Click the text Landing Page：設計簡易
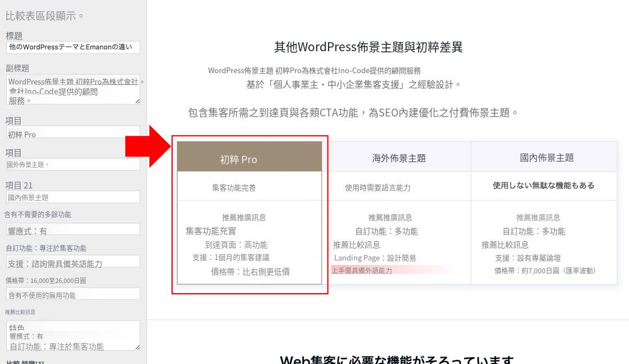This screenshot has width=629, height=364. coord(375,258)
